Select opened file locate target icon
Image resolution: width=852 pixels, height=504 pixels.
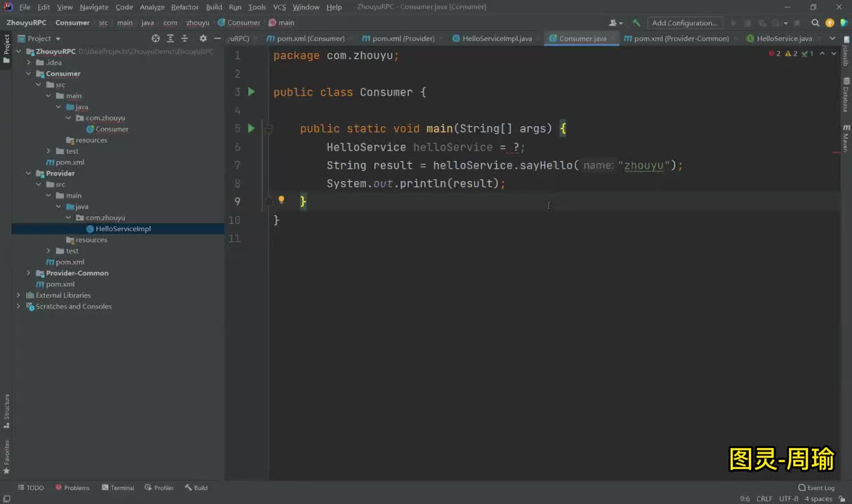click(156, 38)
